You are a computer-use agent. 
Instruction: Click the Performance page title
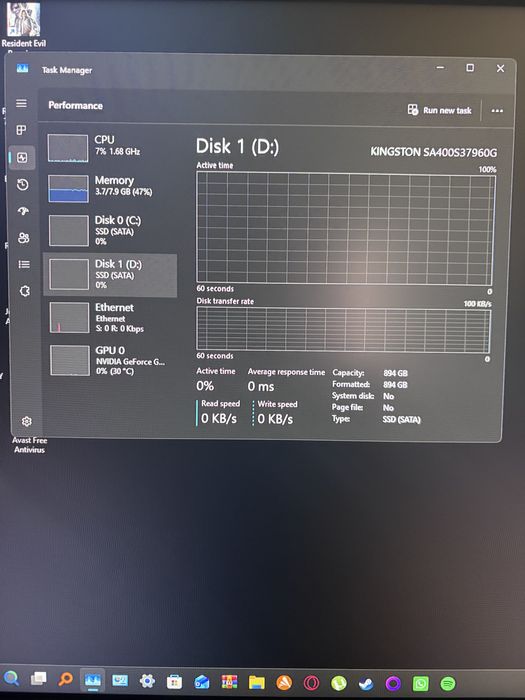click(75, 105)
